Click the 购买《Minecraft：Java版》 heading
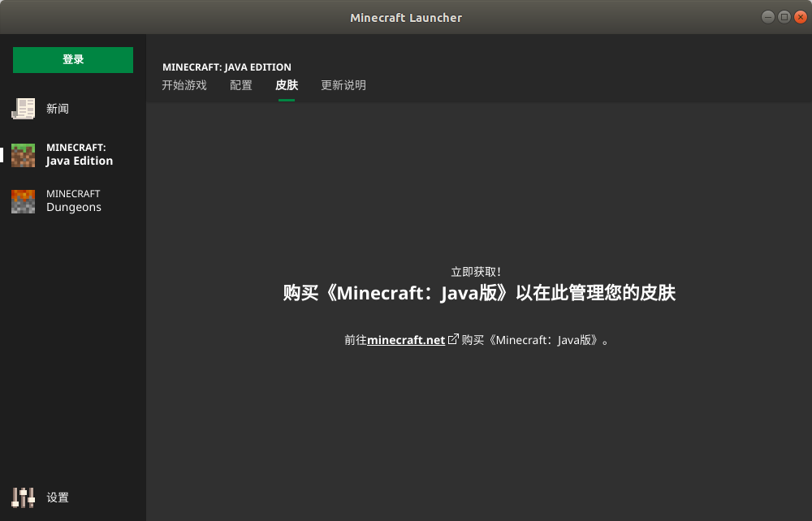 click(479, 293)
